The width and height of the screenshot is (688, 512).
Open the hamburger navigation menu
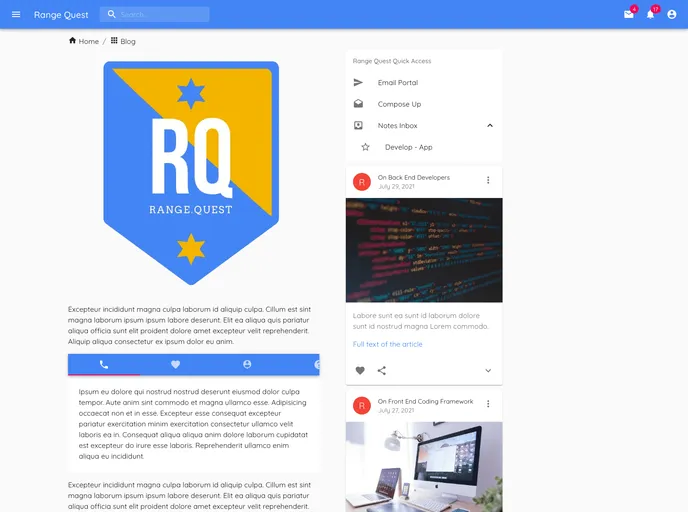coord(16,14)
